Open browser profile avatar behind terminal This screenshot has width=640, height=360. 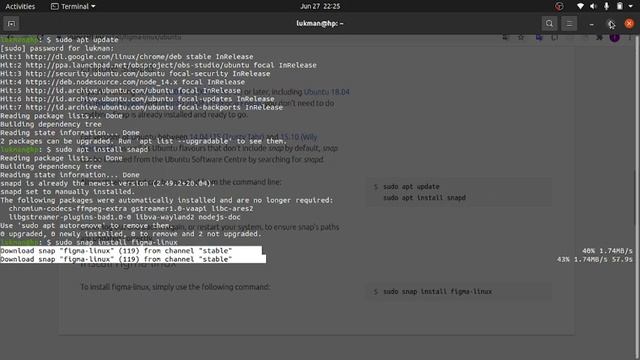click(615, 37)
